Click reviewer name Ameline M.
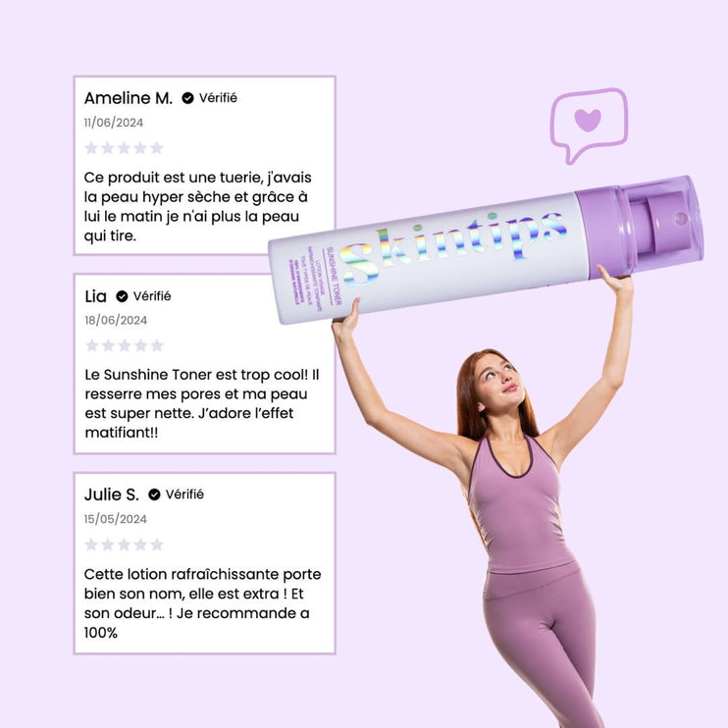Viewport: 728px width, 728px height. [129, 98]
